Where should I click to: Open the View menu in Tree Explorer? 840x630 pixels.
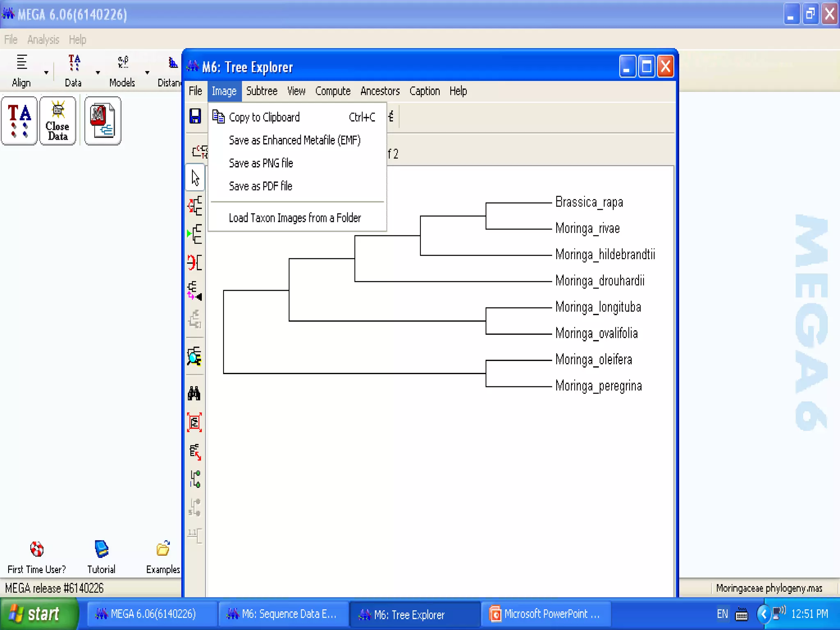(296, 91)
